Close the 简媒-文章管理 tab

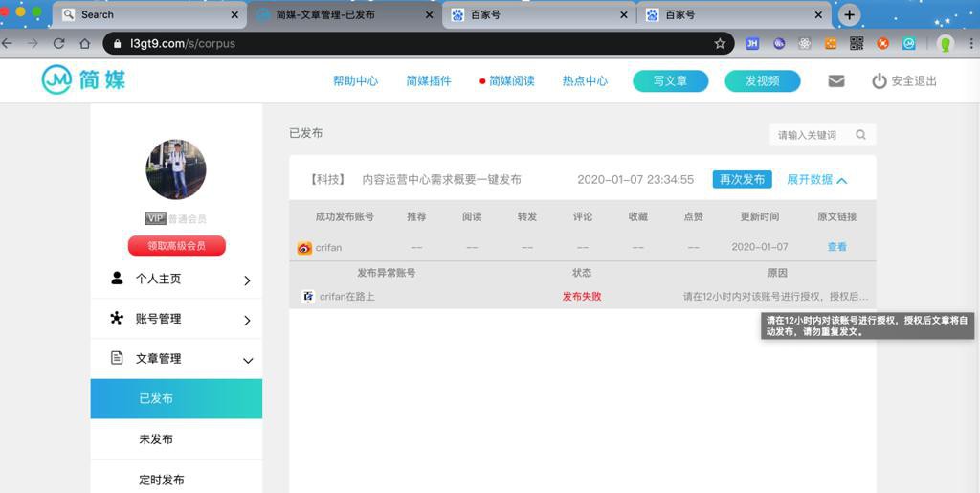429,14
